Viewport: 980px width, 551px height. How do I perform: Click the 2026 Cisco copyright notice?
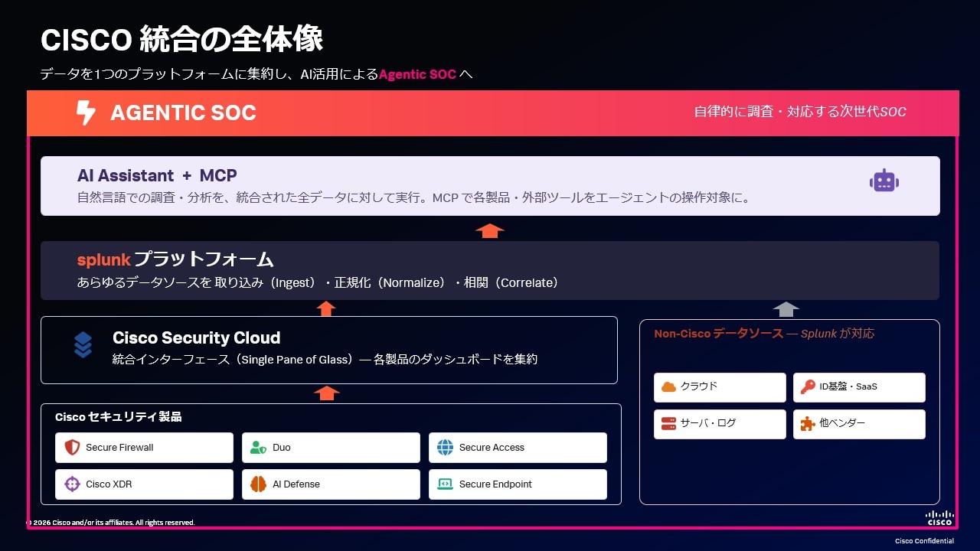click(x=111, y=523)
